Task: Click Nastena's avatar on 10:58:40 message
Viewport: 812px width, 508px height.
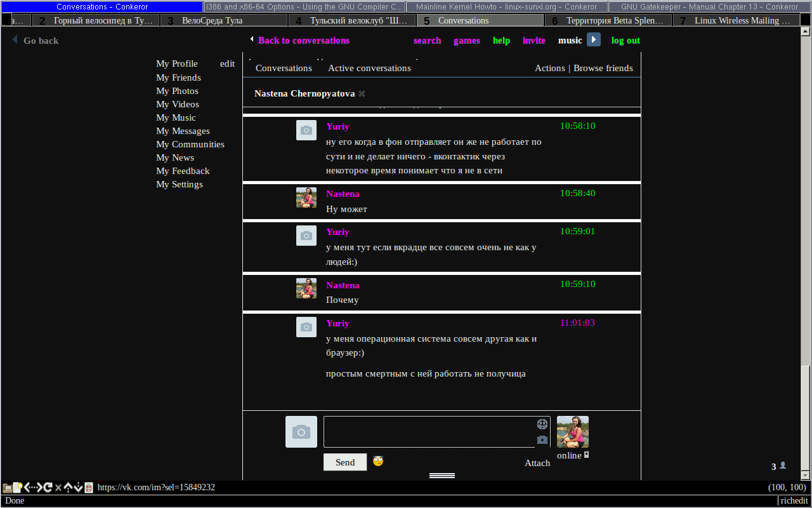Action: (x=306, y=197)
